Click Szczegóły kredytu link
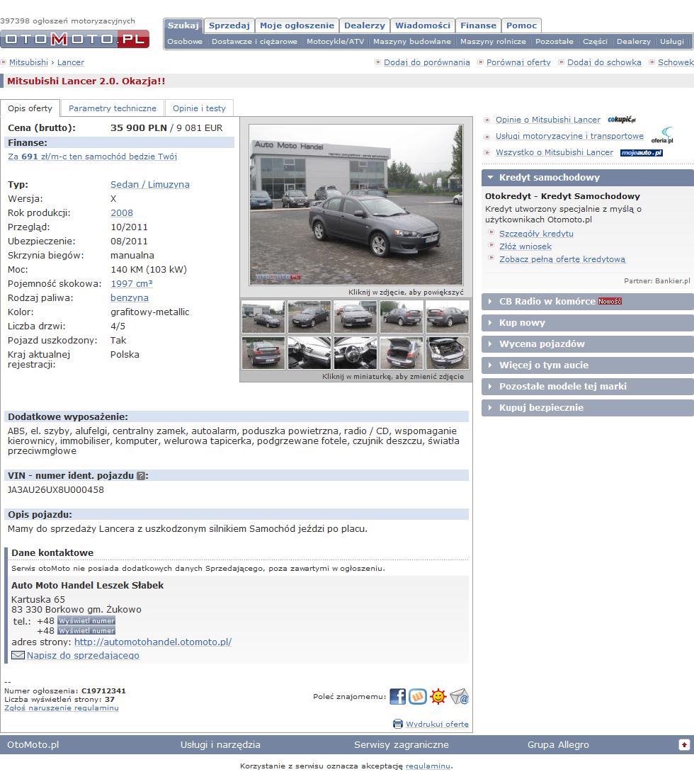This screenshot has height=784, width=694. 537,234
